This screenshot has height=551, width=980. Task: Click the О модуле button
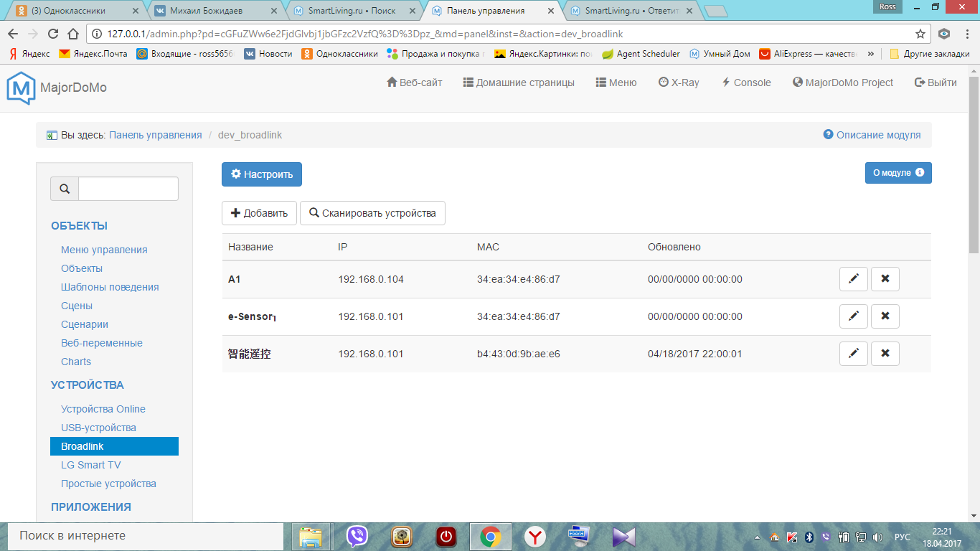(x=898, y=173)
